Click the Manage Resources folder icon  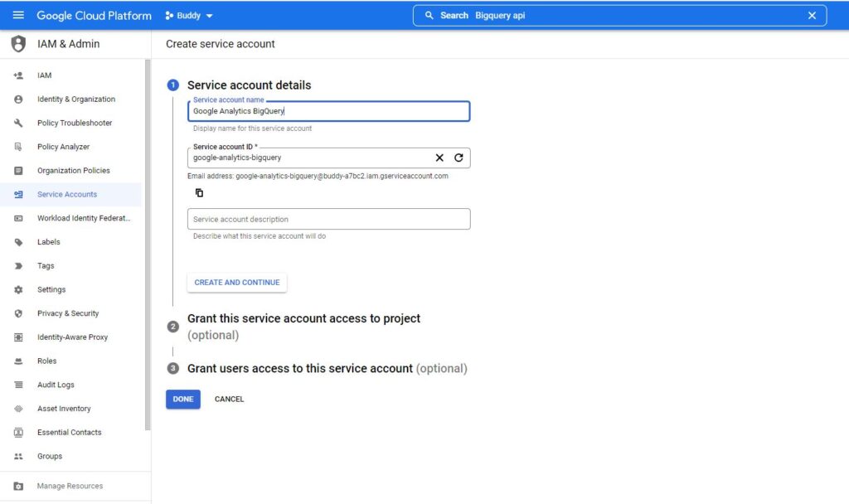18,486
